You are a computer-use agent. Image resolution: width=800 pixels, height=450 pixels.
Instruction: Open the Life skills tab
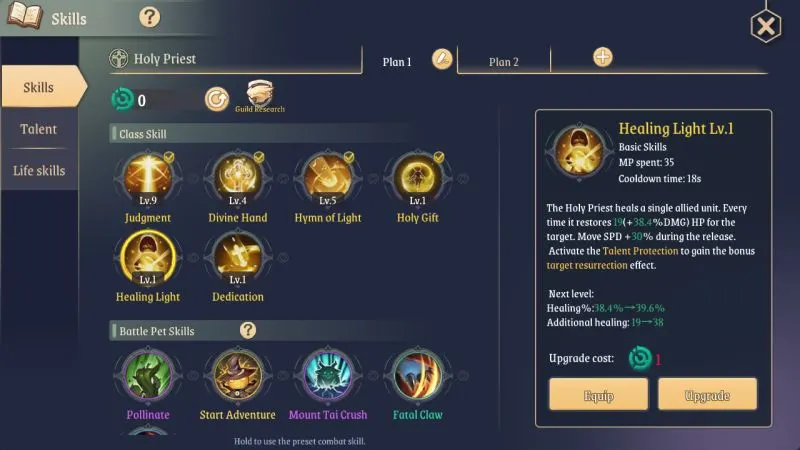click(39, 170)
